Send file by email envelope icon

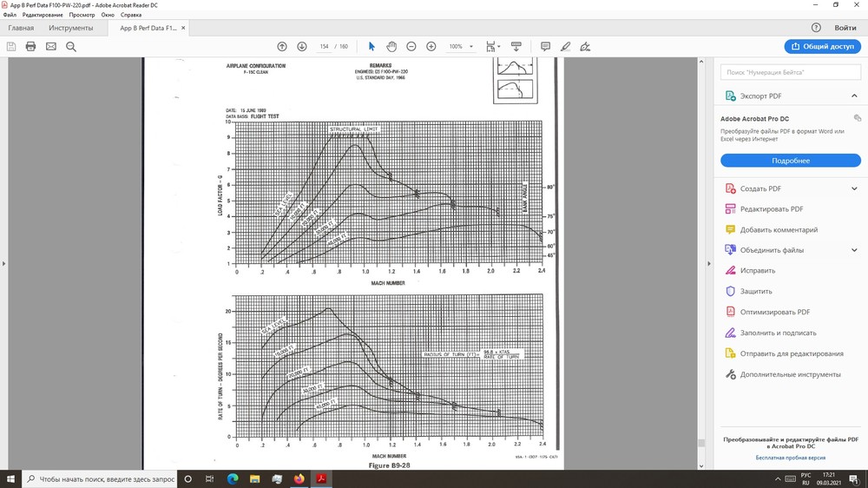(x=51, y=47)
